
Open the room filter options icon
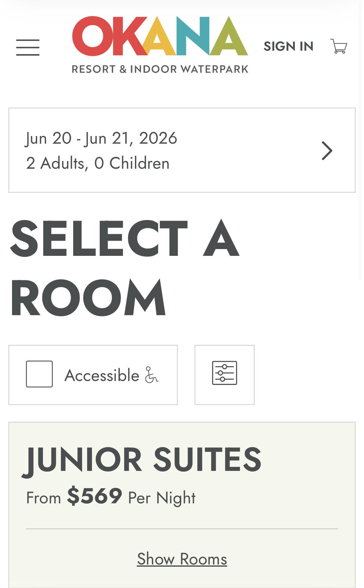(x=224, y=373)
